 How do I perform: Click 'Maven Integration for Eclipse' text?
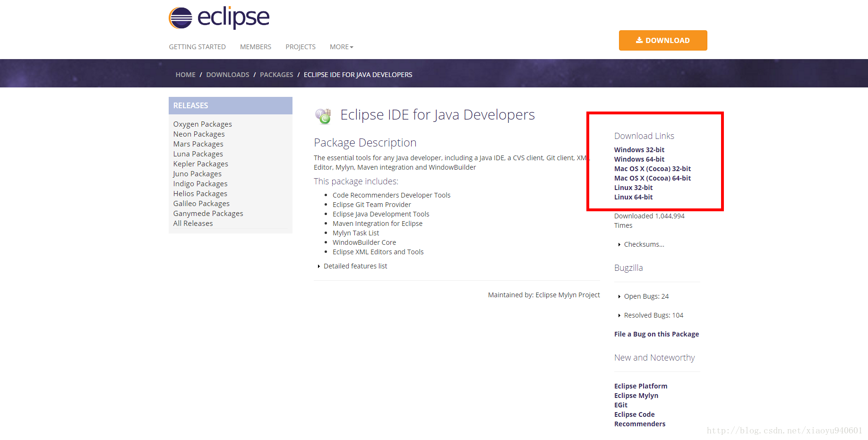[378, 224]
